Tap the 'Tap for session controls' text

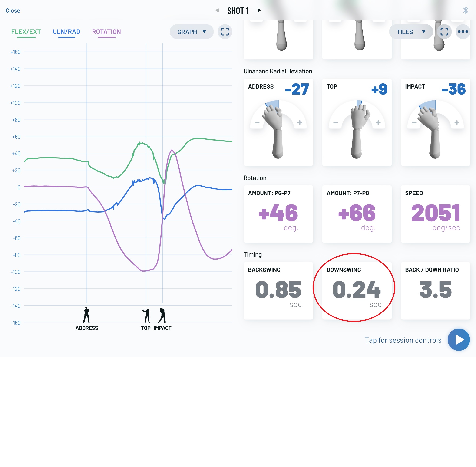pos(403,340)
